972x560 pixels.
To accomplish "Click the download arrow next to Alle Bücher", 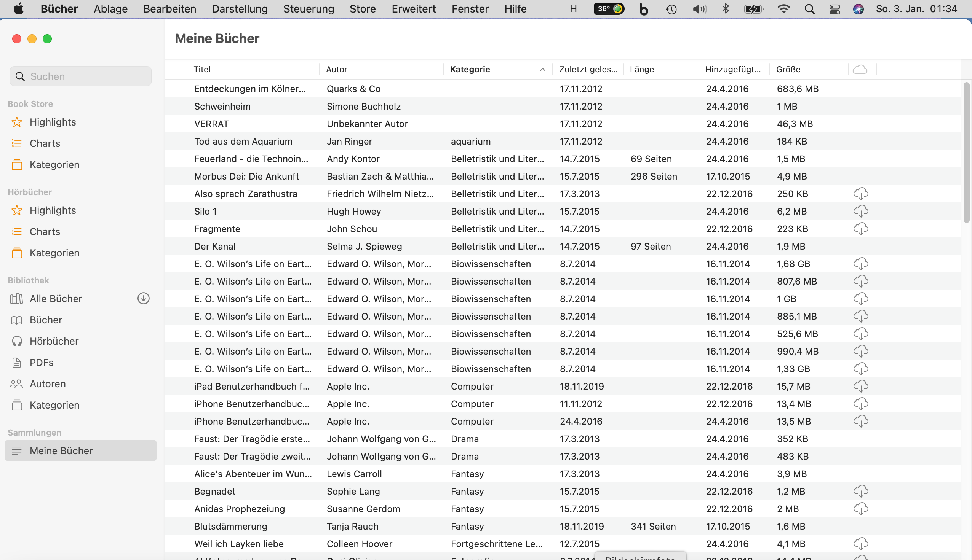I will (x=143, y=299).
